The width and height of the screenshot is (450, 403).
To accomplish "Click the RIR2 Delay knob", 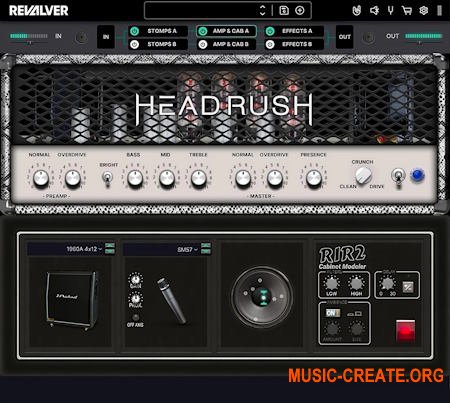I will (387, 284).
